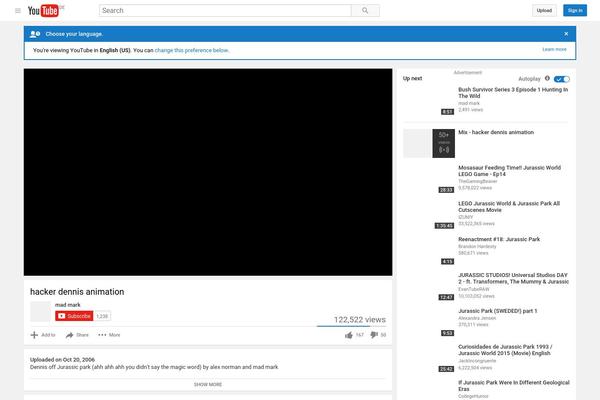Open 'Curiosidades de Jurassic Park 1993' video
Viewport: 600px width, 400px height.
tap(505, 350)
